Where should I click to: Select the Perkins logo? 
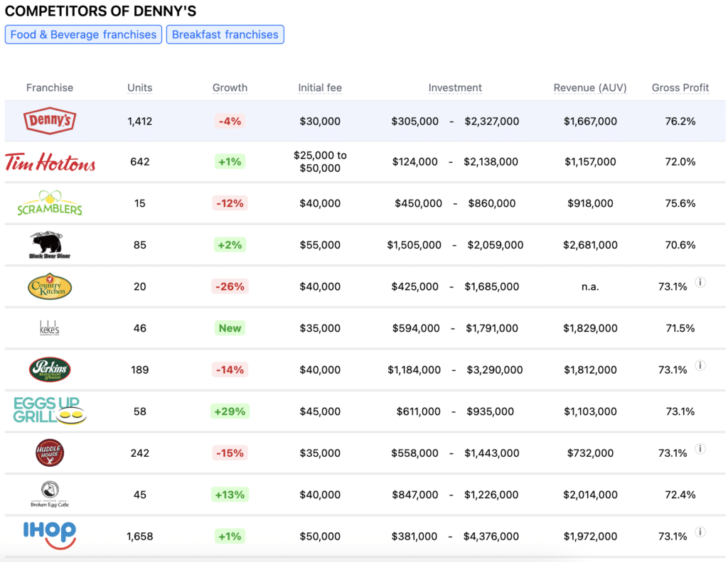(x=50, y=369)
